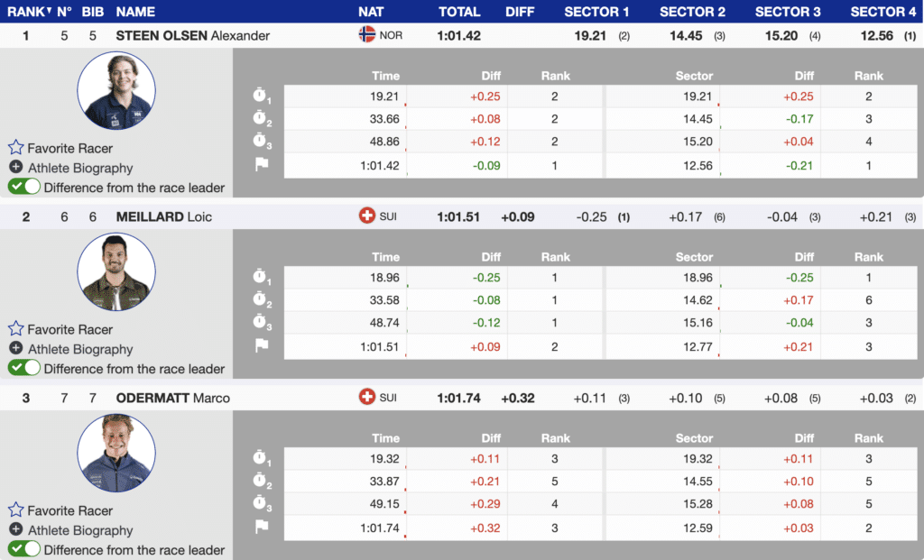This screenshot has width=924, height=560.
Task: Expand Odermatt's Athlete Biography plus icon
Action: (x=15, y=530)
